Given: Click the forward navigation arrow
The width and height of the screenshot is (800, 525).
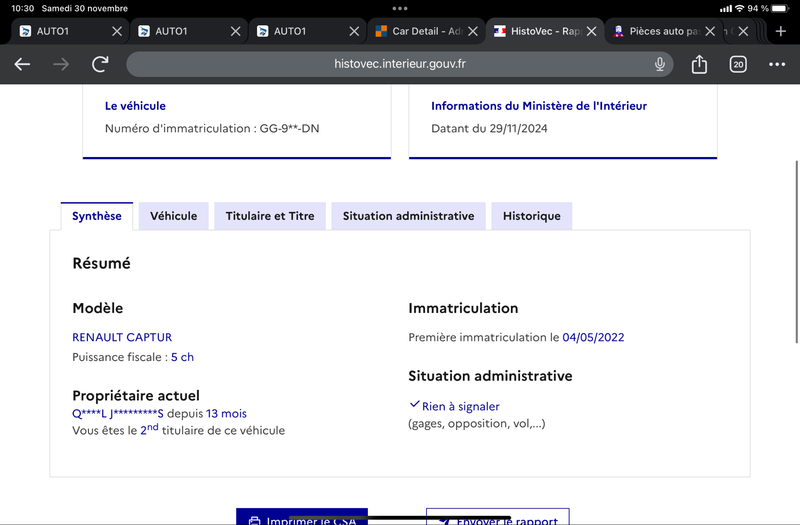Looking at the screenshot, I should (61, 64).
